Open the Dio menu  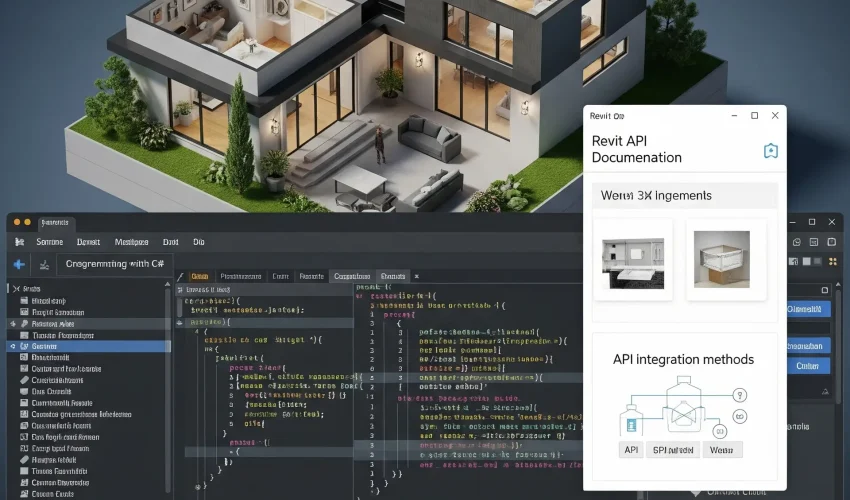coord(199,242)
